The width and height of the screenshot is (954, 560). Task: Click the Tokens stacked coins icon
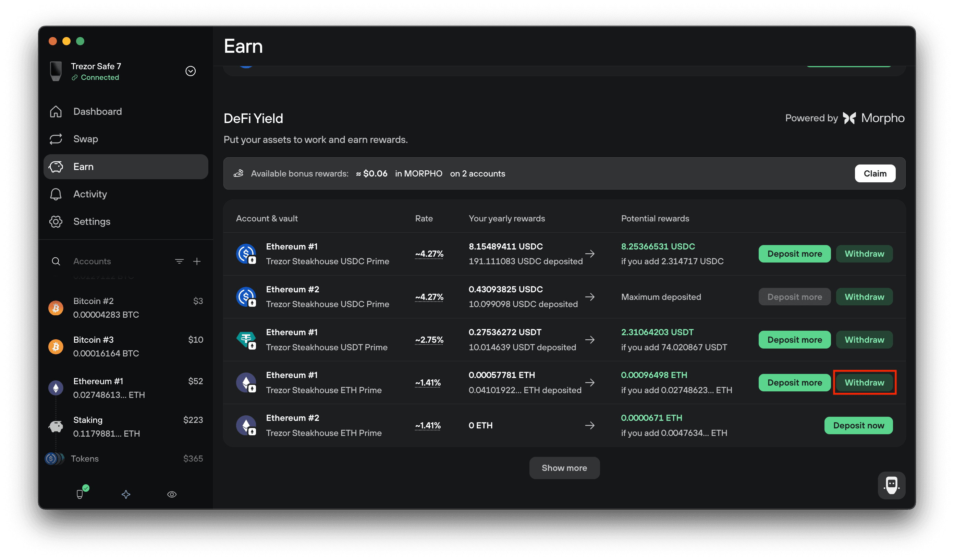[54, 459]
